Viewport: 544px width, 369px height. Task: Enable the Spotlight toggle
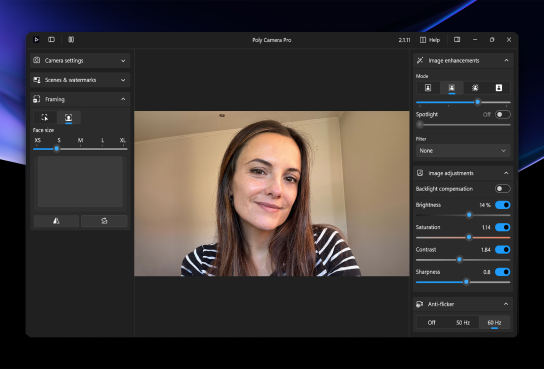[503, 114]
